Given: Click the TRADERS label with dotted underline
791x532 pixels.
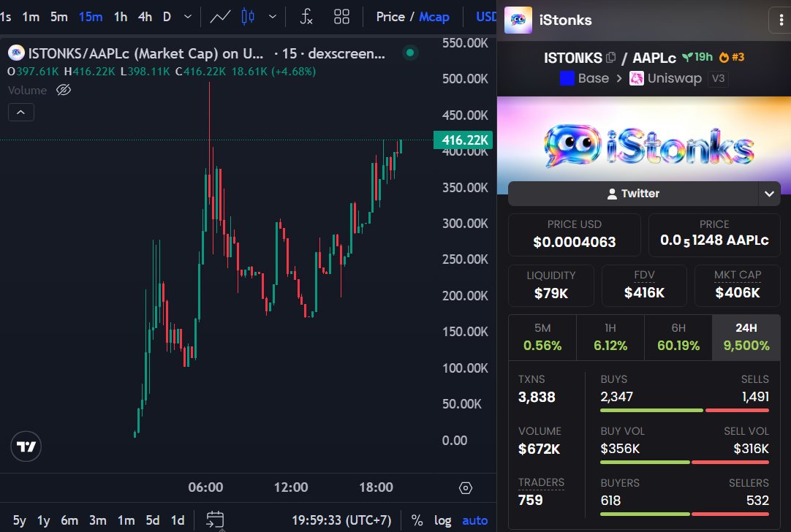Looking at the screenshot, I should tap(541, 482).
